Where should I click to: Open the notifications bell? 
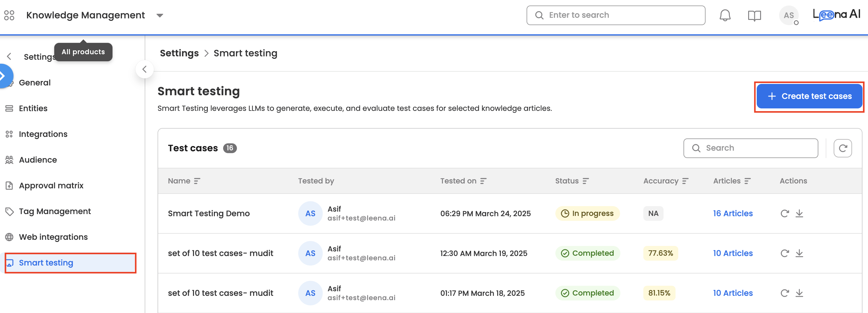725,16
